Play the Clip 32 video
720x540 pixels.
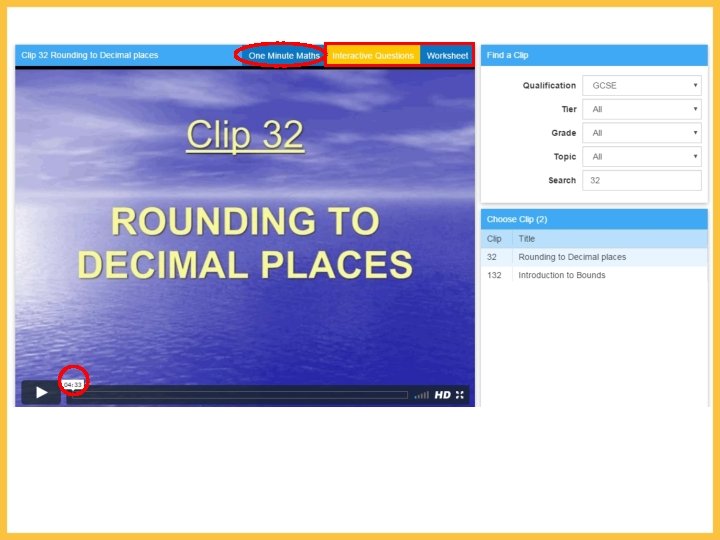pyautogui.click(x=41, y=393)
